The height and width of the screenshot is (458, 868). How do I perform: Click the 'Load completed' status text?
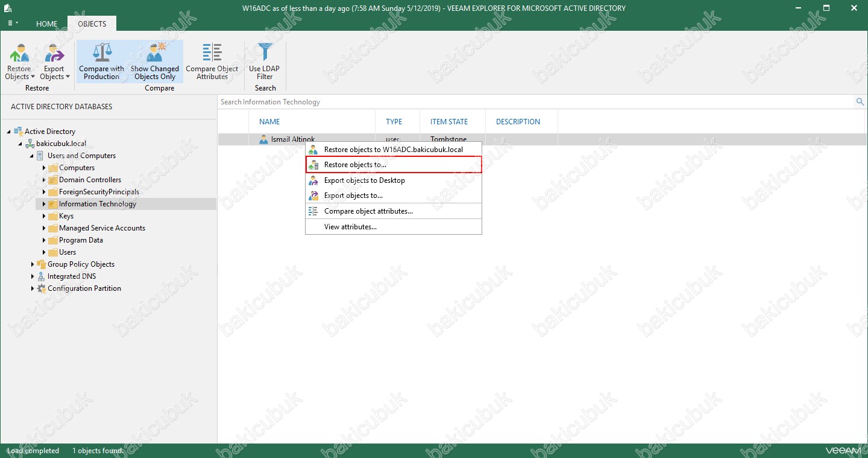pyautogui.click(x=33, y=451)
